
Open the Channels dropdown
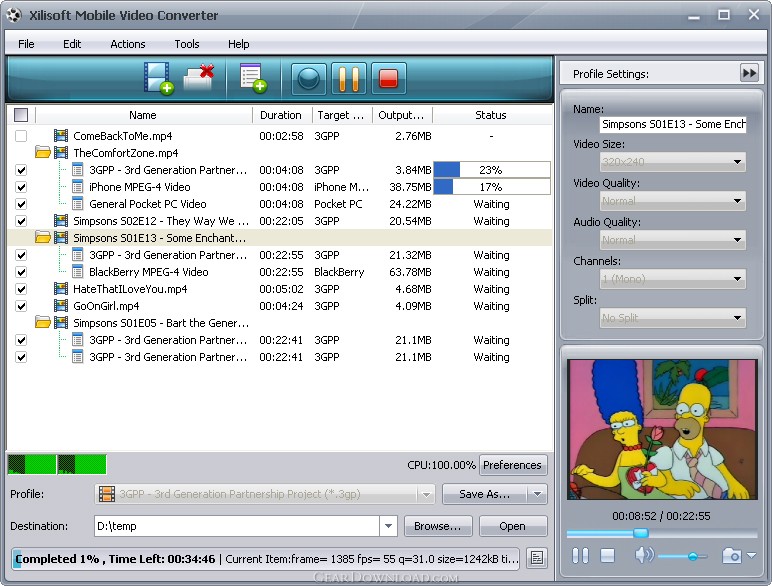click(673, 279)
